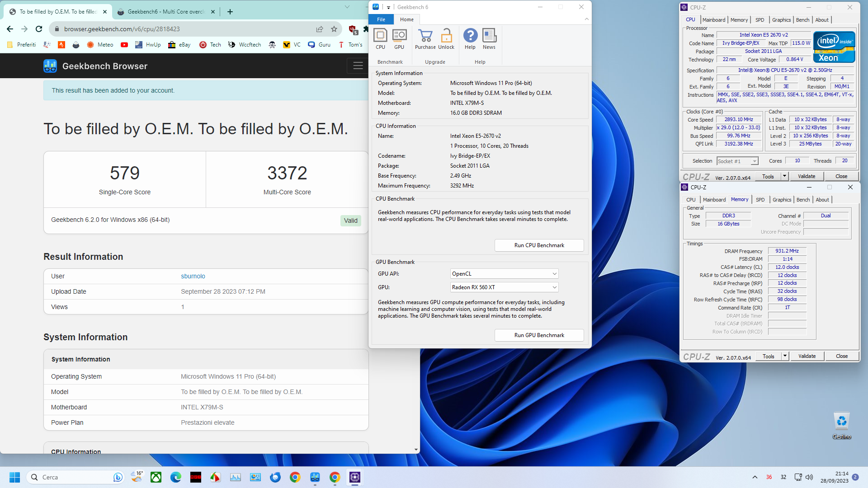Viewport: 868px width, 488px height.
Task: Click the Geekbench icon in the taskbar
Action: pos(315,477)
